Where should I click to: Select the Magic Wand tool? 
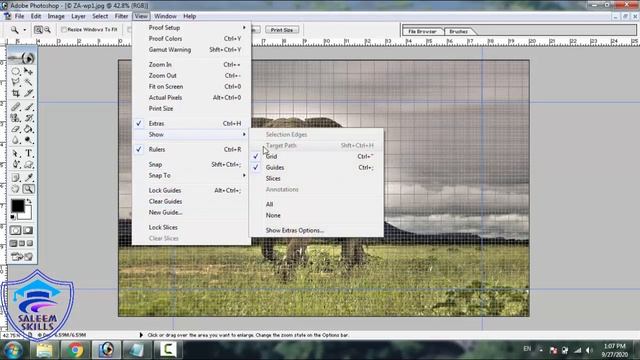pos(28,82)
